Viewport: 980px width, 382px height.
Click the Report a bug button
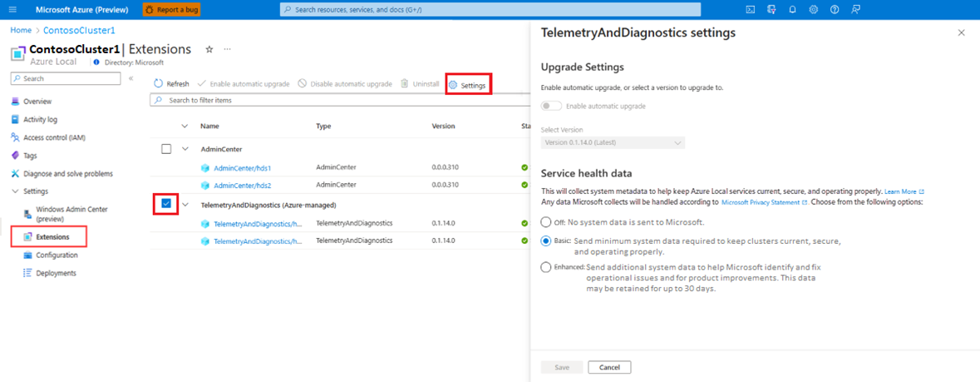click(x=171, y=9)
